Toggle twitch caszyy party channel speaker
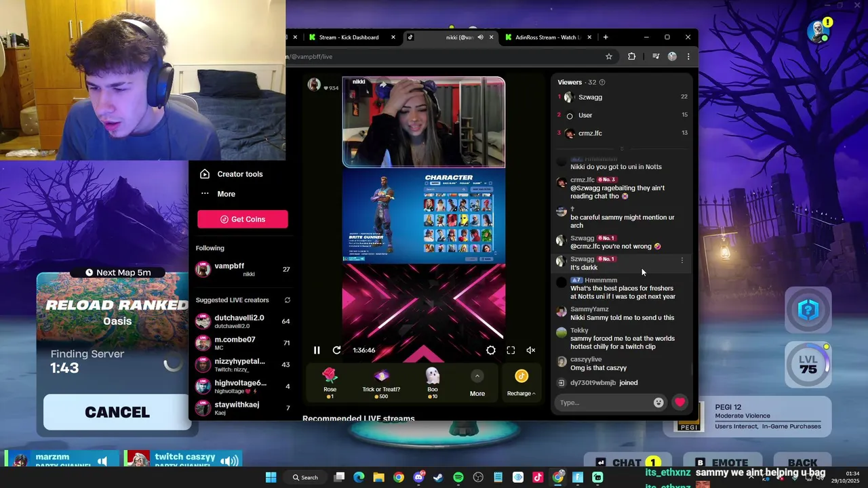This screenshot has width=868, height=488. 230,461
